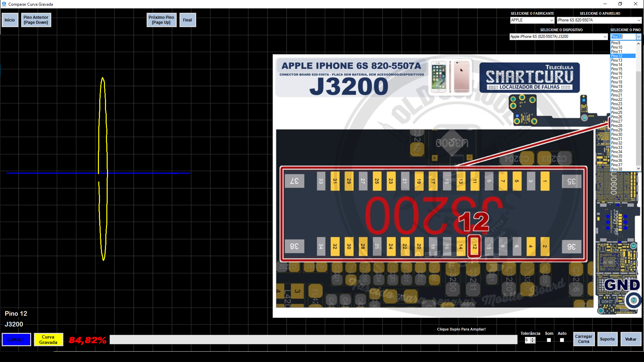Increase the Tolerância value with up arrow
Screen dimensions: 644x362
[533, 339]
